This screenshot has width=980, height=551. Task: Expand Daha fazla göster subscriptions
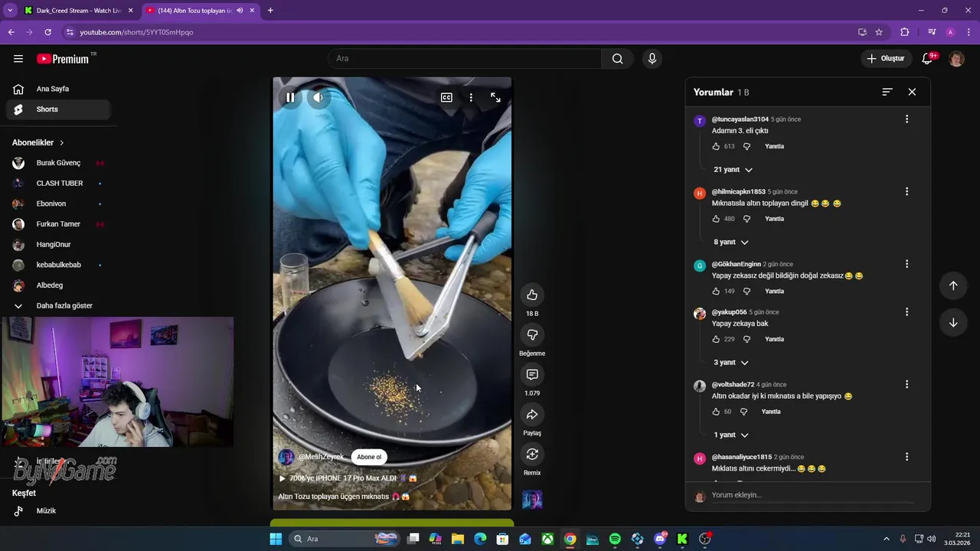coord(58,305)
